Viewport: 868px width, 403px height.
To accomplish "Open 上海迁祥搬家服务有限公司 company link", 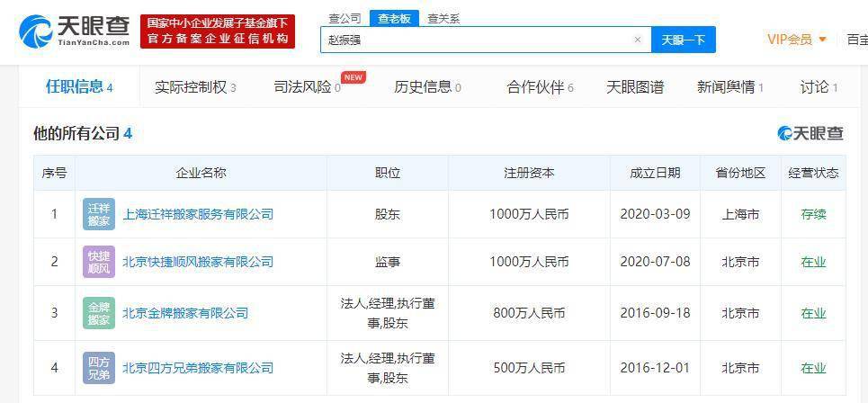I will tap(198, 214).
